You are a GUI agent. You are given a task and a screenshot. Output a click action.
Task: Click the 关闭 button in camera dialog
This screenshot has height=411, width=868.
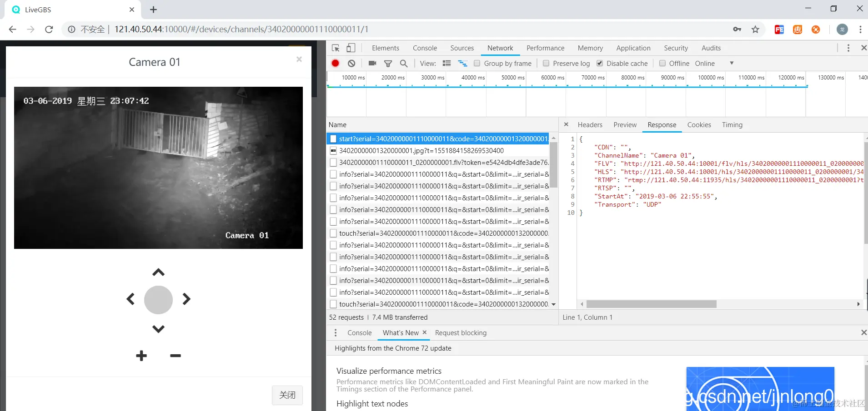tap(287, 395)
